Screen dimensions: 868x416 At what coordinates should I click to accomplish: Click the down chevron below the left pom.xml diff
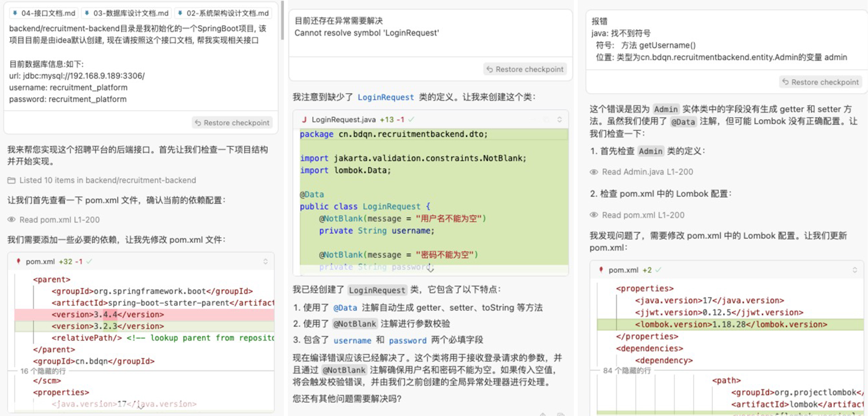coord(141,407)
